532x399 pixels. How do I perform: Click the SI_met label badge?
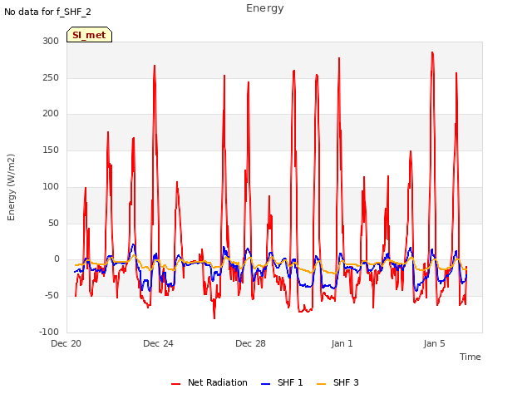[x=89, y=35]
